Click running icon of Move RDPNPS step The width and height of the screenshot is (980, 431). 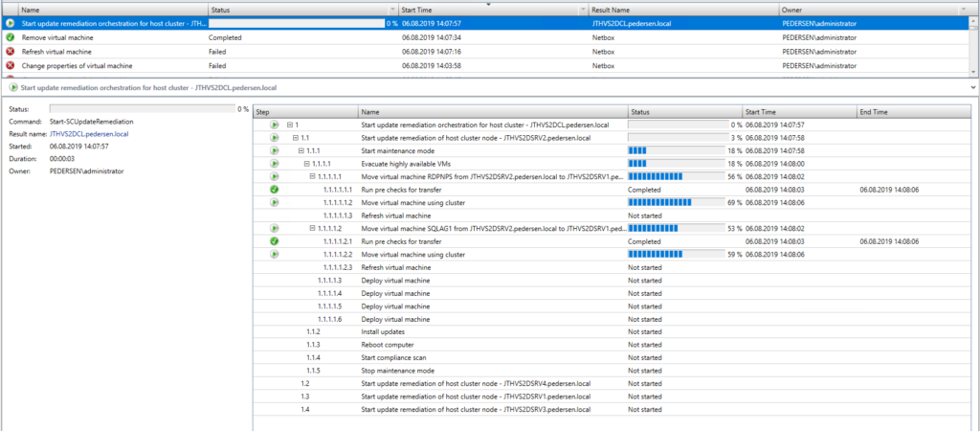click(275, 176)
